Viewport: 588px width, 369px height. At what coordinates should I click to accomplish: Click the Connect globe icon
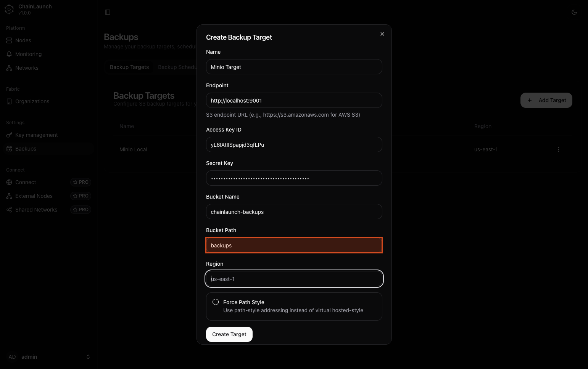coord(9,182)
